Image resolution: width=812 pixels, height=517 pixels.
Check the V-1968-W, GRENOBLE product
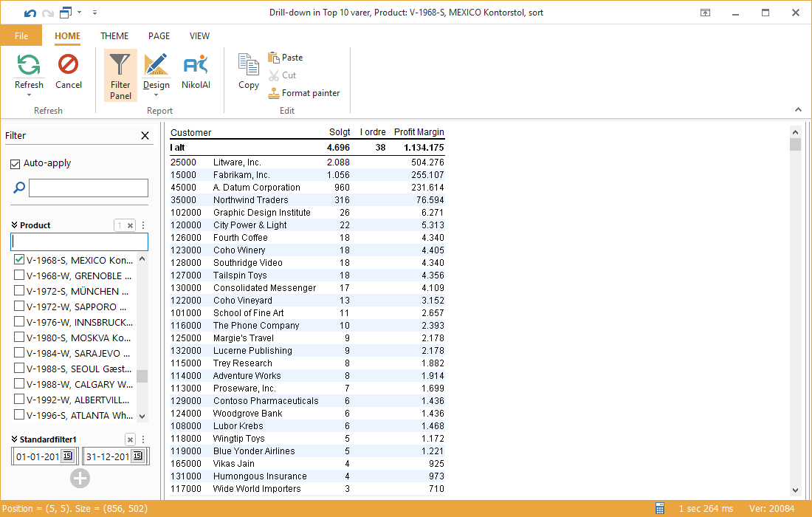click(x=19, y=275)
